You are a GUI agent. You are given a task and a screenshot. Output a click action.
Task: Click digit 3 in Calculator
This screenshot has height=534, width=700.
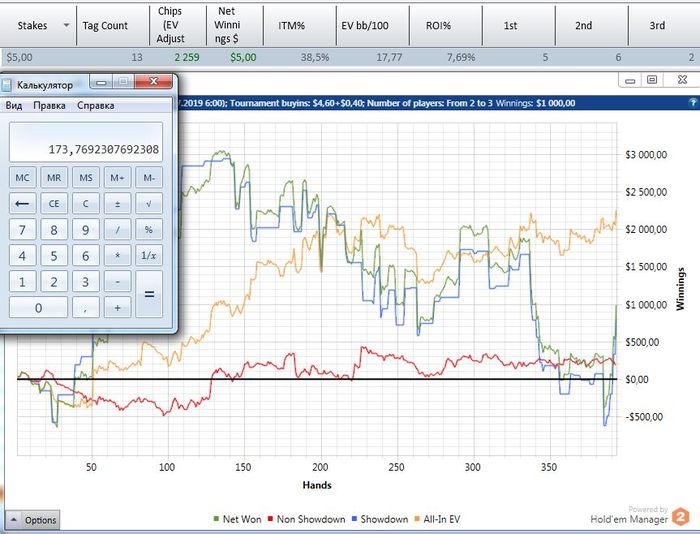[x=86, y=281]
